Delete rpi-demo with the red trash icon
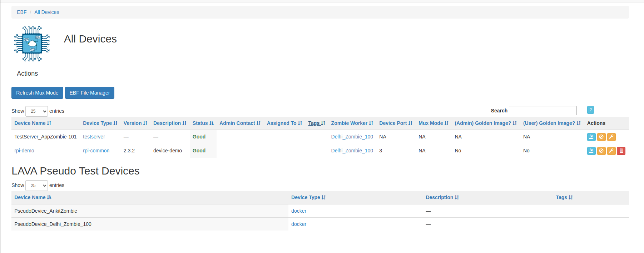This screenshot has height=253, width=644. (x=621, y=151)
